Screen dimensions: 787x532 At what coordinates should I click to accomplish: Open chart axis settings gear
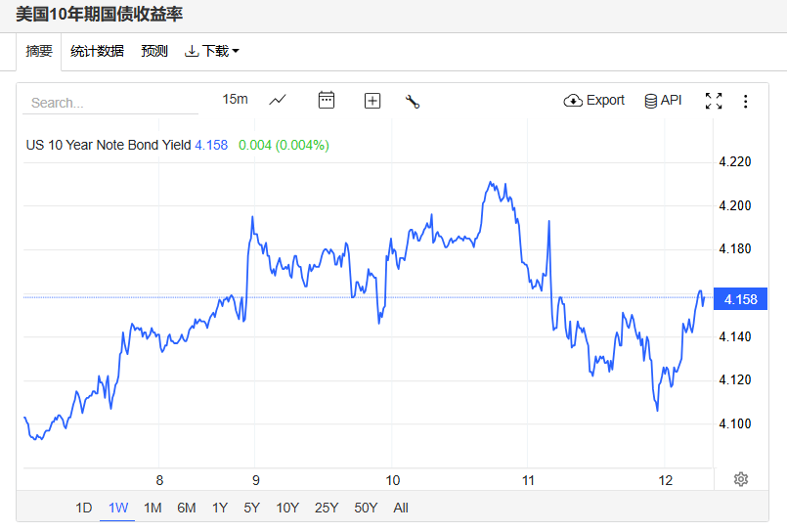(741, 479)
